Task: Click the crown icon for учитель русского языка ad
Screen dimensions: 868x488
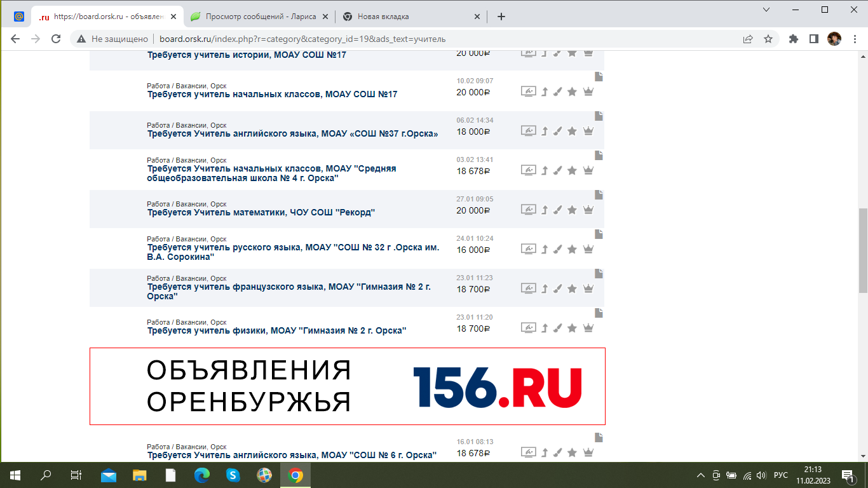Action: click(x=588, y=249)
